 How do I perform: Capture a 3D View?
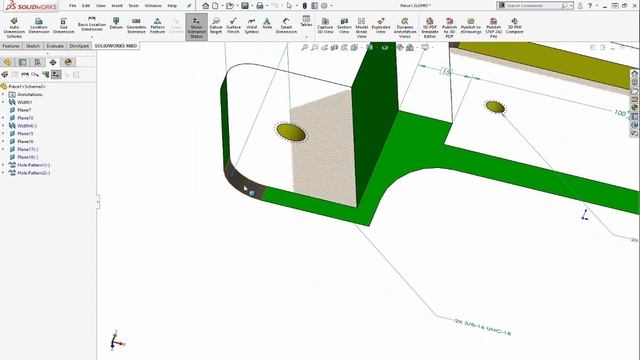coord(325,26)
